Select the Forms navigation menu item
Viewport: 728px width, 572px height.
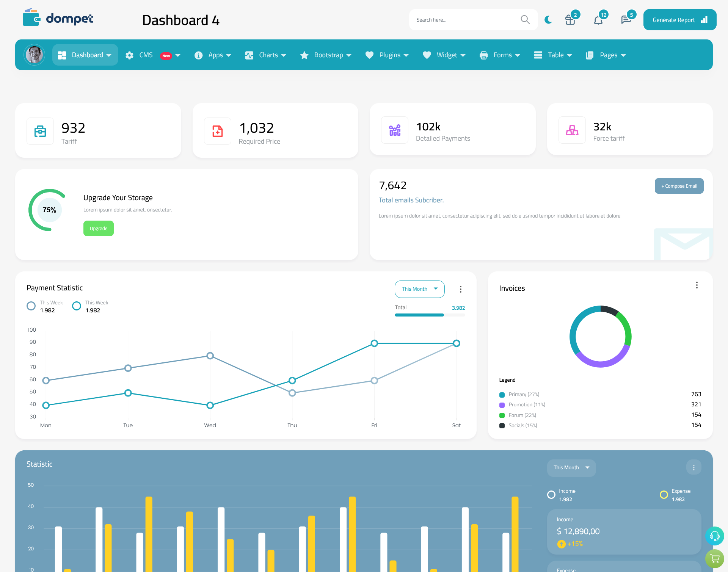502,54
